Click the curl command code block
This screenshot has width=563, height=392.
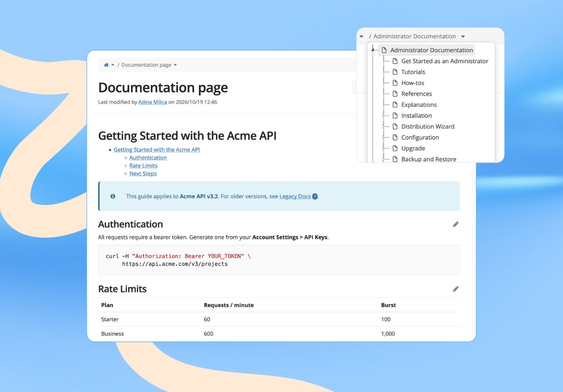(279, 260)
